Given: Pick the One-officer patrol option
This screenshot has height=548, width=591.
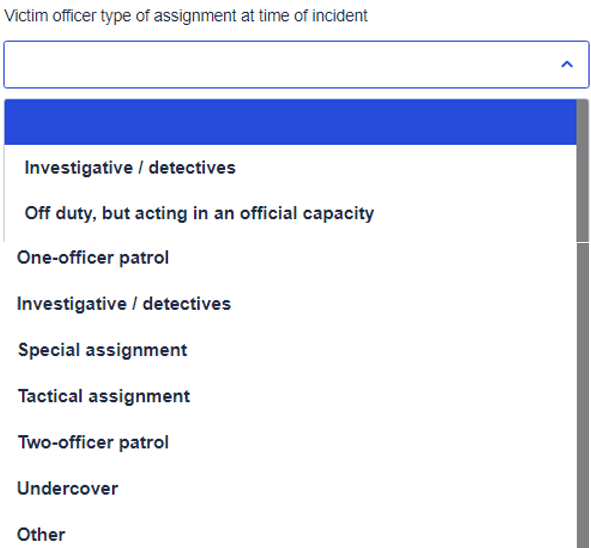Looking at the screenshot, I should tap(93, 258).
